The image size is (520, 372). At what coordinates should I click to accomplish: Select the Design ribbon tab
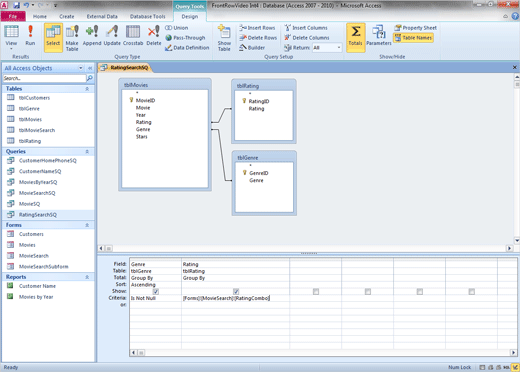[190, 16]
